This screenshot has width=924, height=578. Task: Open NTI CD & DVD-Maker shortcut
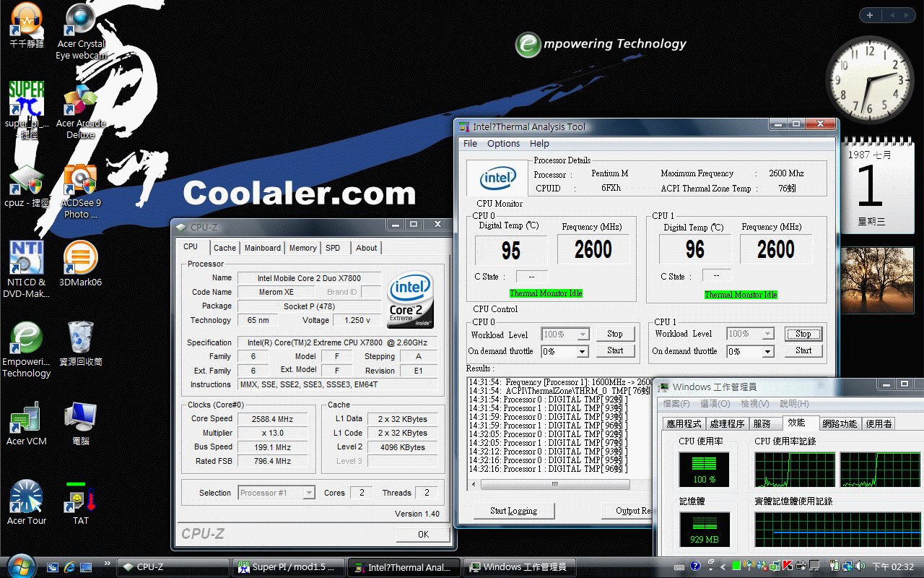point(27,270)
